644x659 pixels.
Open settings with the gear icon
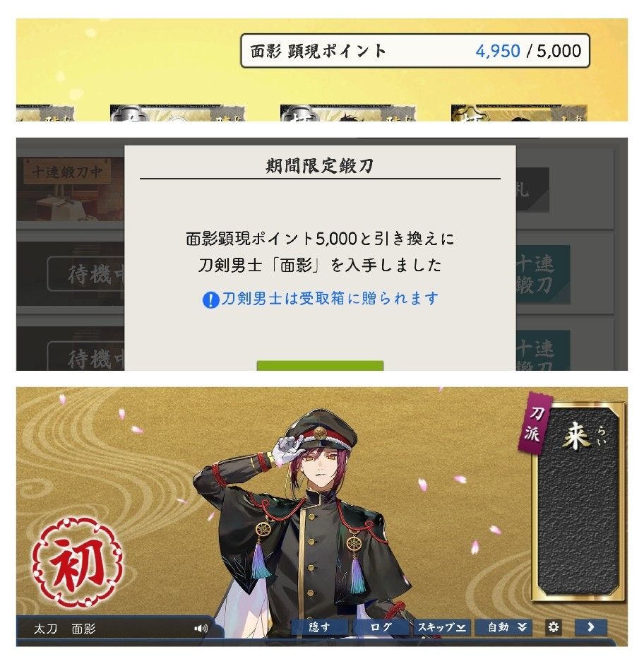(x=554, y=627)
